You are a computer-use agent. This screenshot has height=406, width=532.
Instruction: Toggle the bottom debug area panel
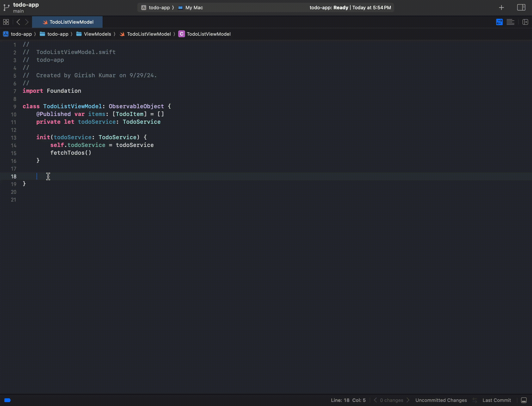click(524, 400)
